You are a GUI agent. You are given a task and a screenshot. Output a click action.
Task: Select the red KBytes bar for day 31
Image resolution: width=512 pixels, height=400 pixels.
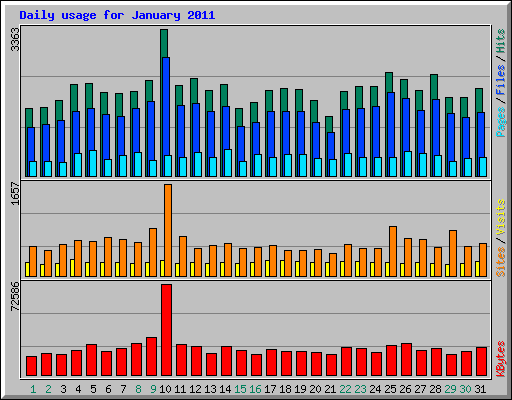[x=482, y=362]
